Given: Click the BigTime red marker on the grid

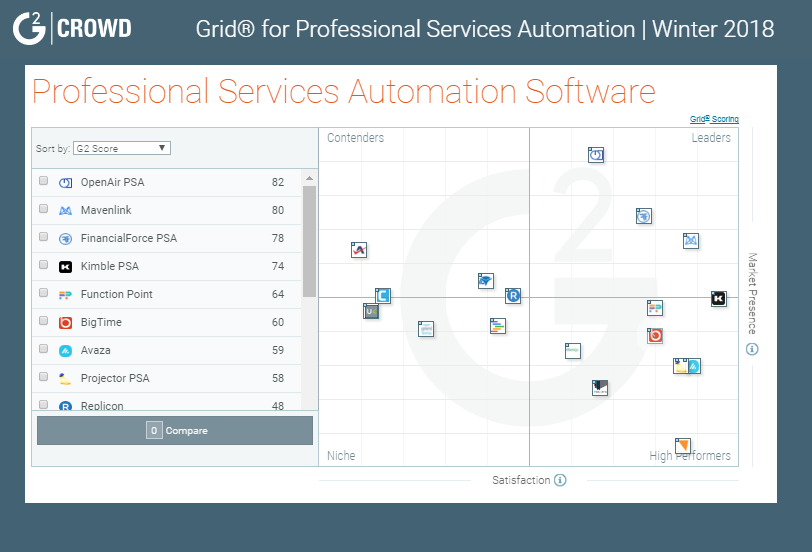Looking at the screenshot, I should tap(655, 336).
